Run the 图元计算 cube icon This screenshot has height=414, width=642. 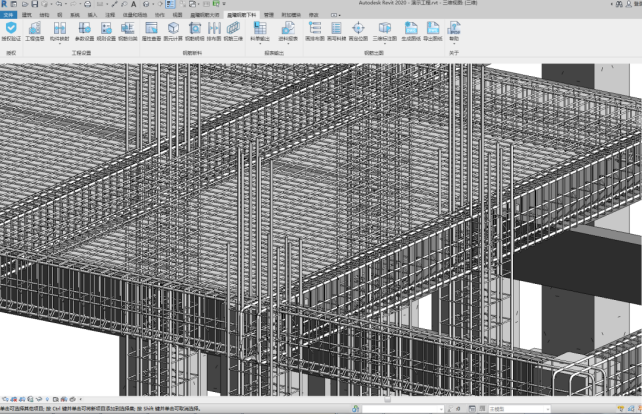[x=172, y=30]
